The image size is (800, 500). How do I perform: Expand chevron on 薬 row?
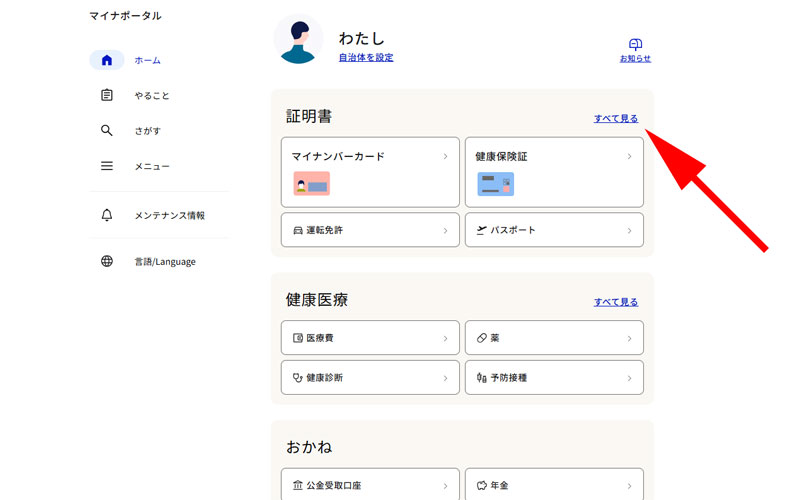coord(629,338)
